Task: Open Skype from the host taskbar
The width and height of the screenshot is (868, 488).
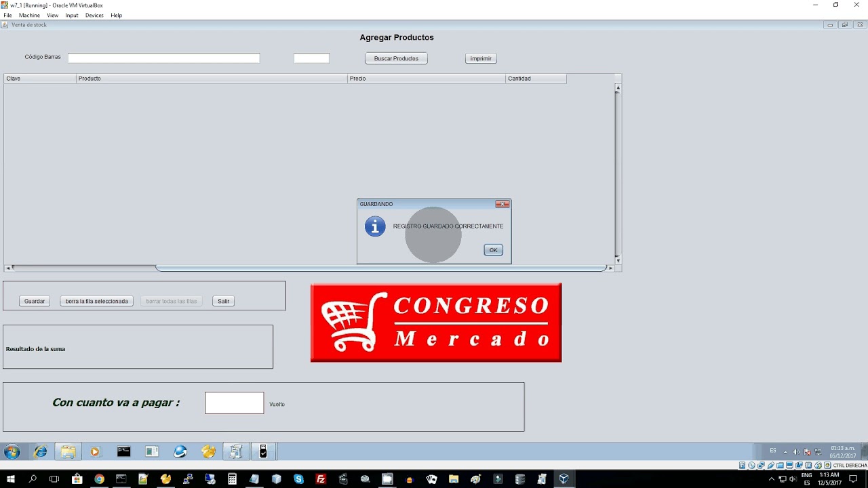Action: (x=298, y=479)
